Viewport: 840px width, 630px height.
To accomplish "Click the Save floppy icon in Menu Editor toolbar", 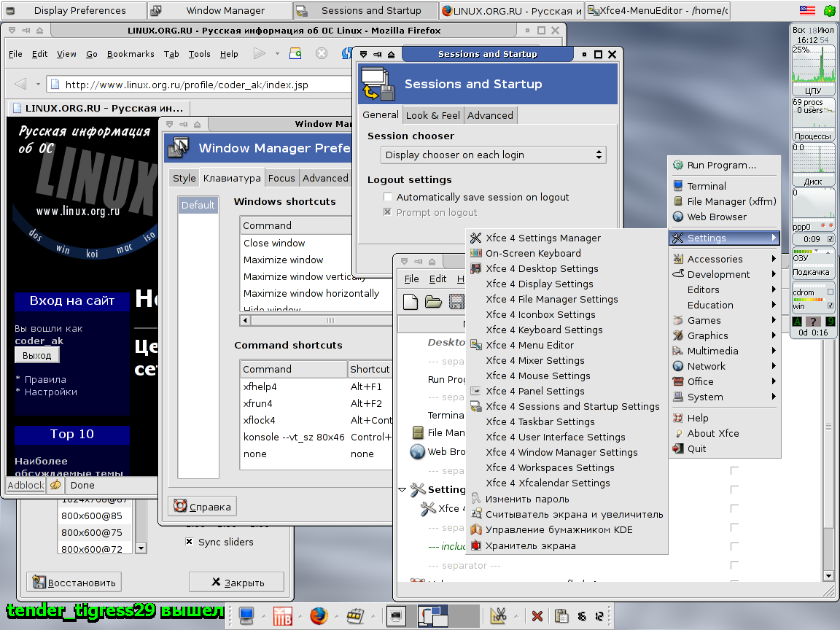I will [456, 302].
